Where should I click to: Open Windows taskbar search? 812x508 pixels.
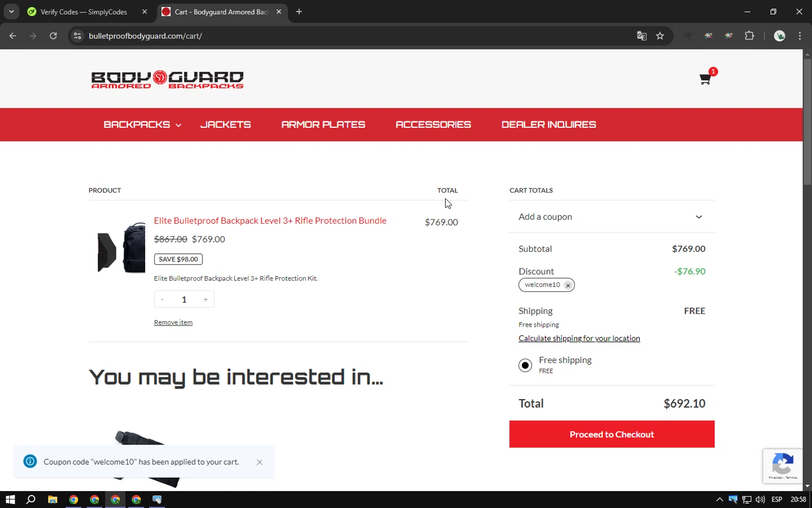[31, 499]
